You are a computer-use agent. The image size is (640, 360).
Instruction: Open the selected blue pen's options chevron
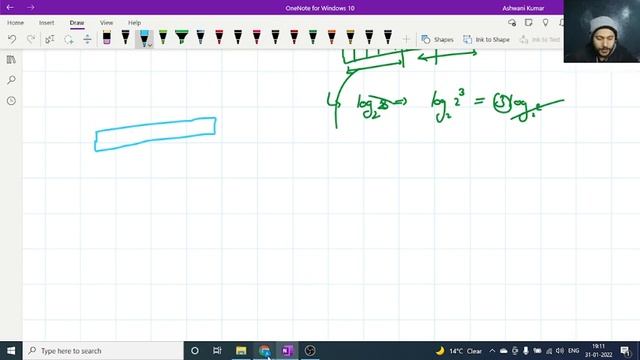click(150, 45)
